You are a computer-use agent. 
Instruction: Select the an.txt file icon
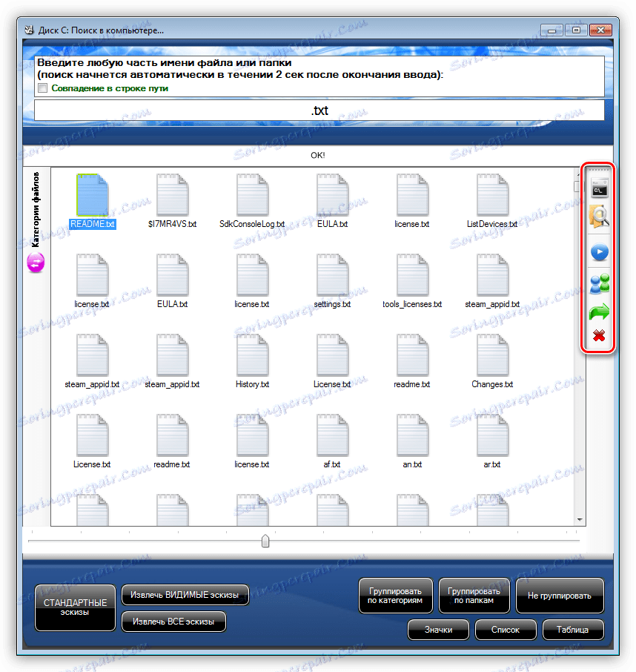[412, 435]
